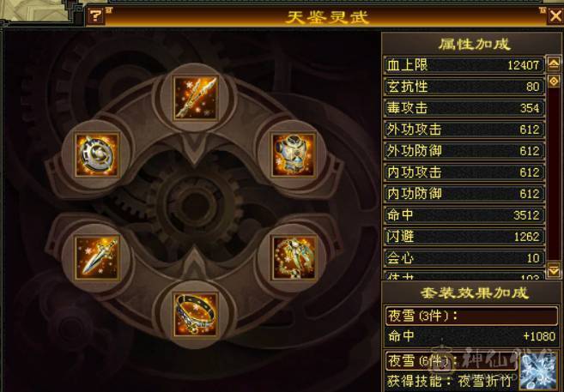The width and height of the screenshot is (564, 392).
Task: Select the dagger slot icon
Action: click(x=97, y=257)
